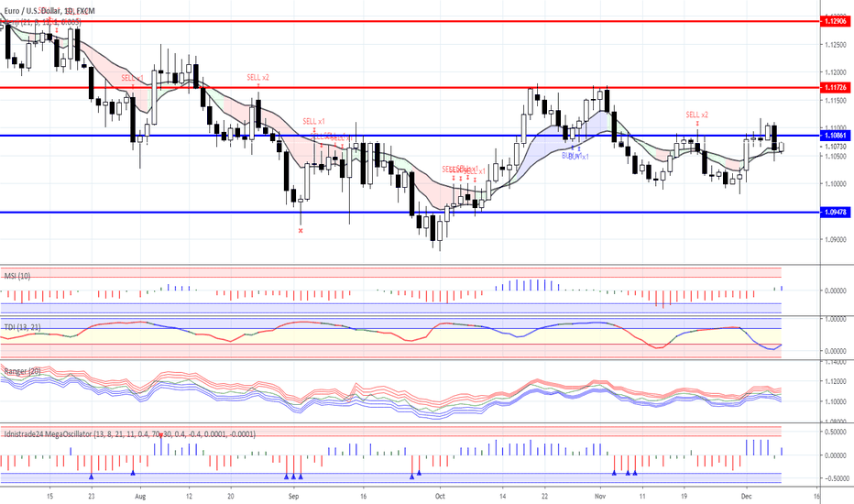The height and width of the screenshot is (504, 854).
Task: Click the SELL x1 signal in early September
Action: point(314,121)
